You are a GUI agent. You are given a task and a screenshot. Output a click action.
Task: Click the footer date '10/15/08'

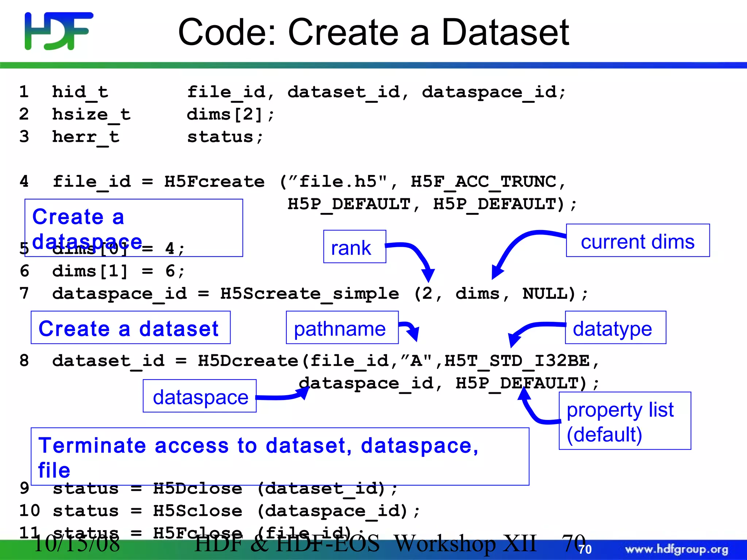pos(77,544)
